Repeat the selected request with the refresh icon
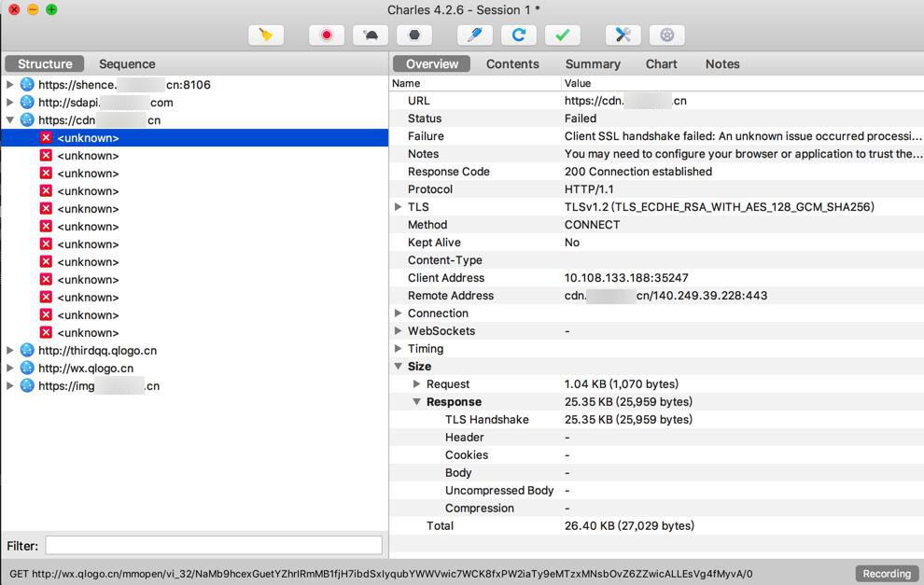 [519, 35]
